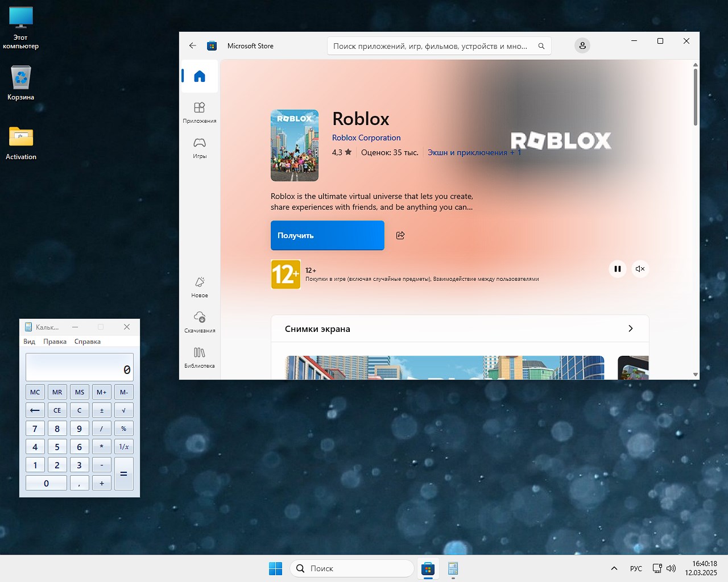
Task: Click digit 0 in Calculator
Action: tap(47, 483)
